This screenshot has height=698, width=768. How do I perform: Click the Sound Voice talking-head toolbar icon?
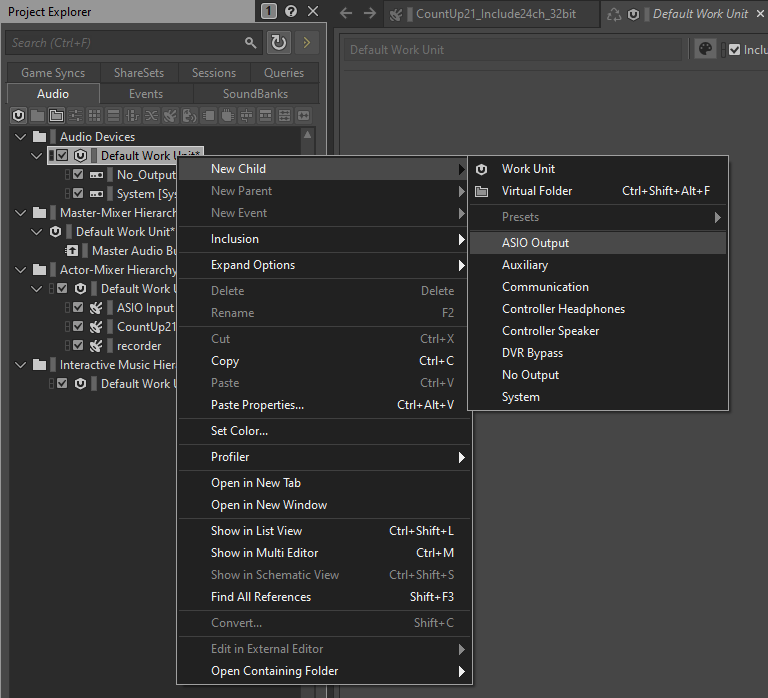click(190, 116)
